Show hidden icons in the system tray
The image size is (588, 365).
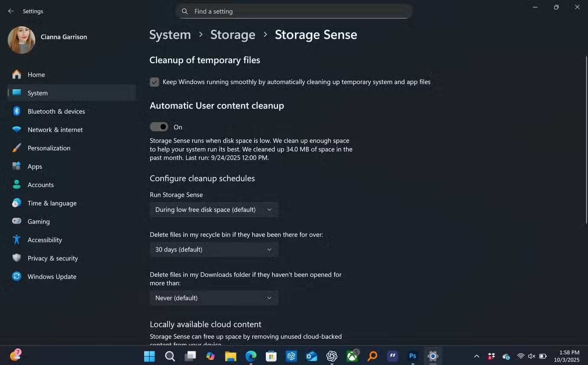477,356
